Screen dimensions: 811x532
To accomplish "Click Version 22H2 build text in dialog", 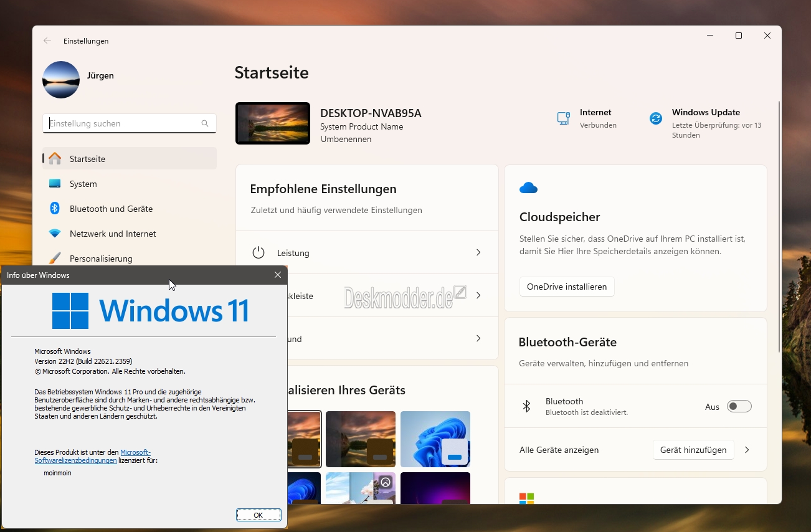I will click(x=83, y=361).
